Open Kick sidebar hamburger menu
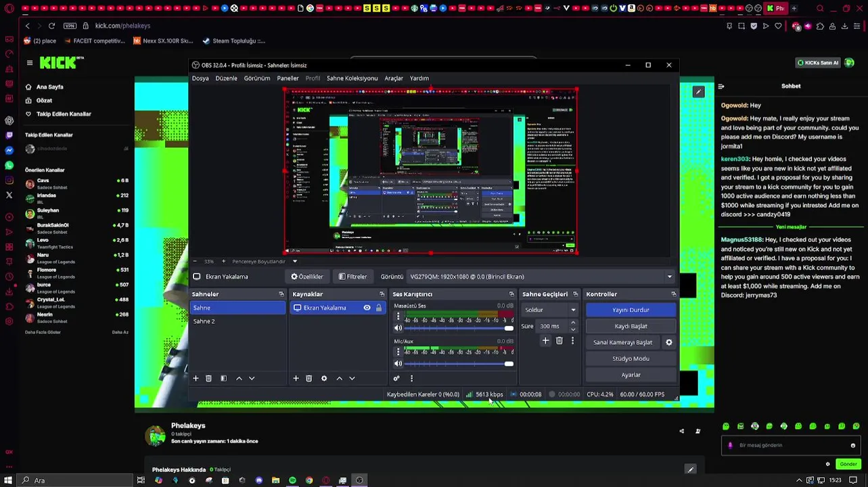 [x=30, y=62]
